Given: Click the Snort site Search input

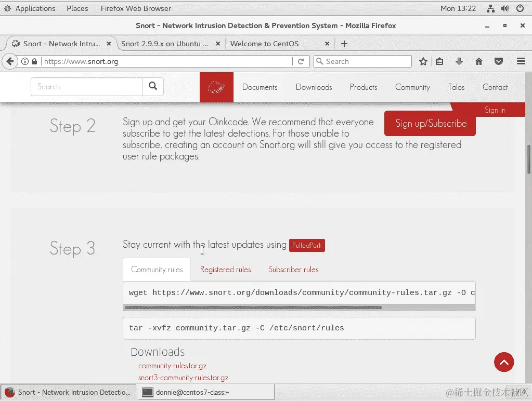Looking at the screenshot, I should [86, 86].
